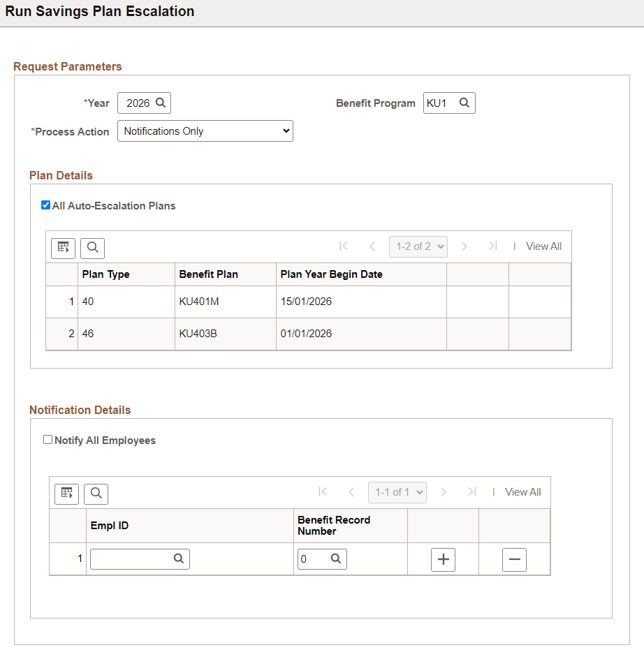Add a new notification row
This screenshot has height=659, width=644.
(443, 559)
